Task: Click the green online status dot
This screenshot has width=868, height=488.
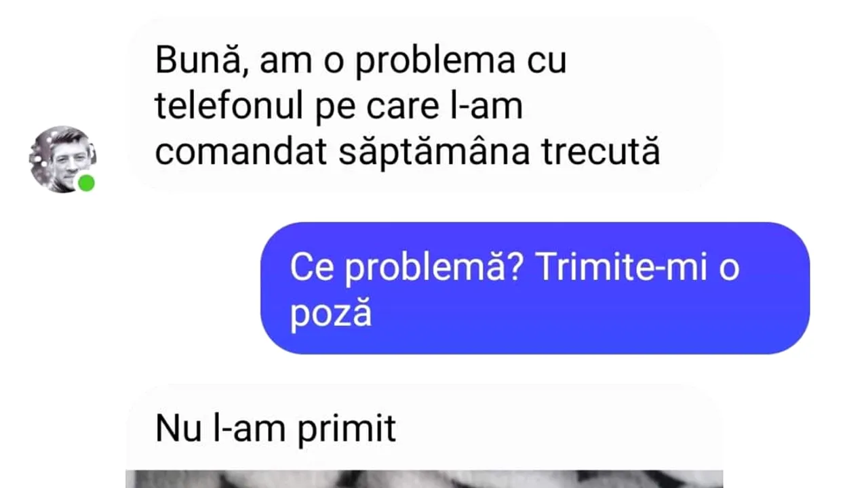Action: [x=86, y=183]
